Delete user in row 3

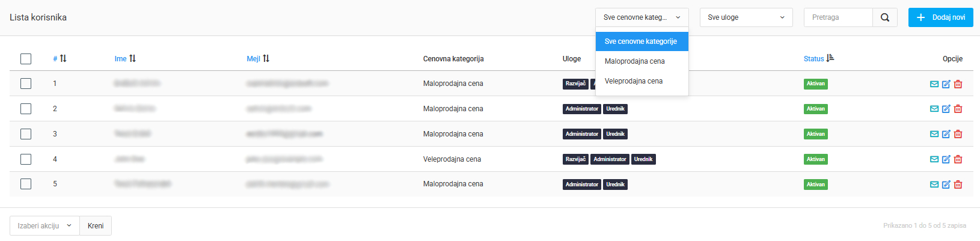click(958, 134)
